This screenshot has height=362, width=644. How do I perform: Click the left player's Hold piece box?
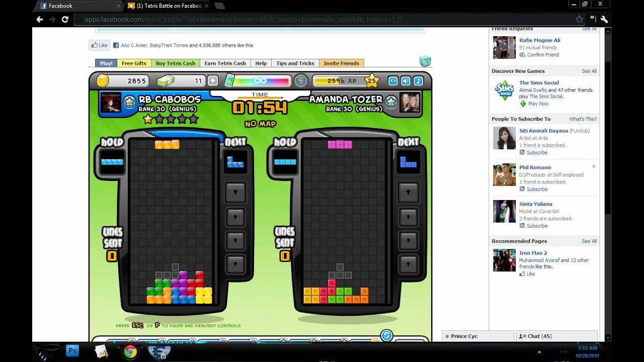tap(112, 162)
